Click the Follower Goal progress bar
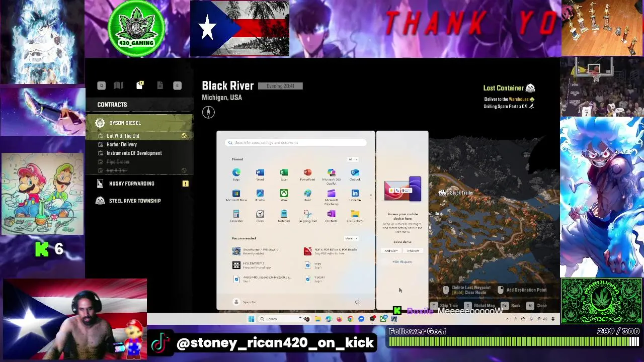This screenshot has width=644, height=362. [514, 342]
